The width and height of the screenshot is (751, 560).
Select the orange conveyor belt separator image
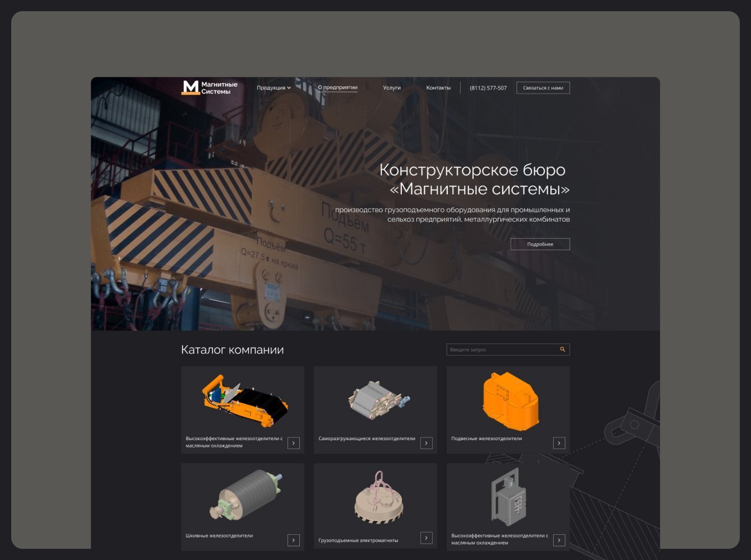(245, 402)
